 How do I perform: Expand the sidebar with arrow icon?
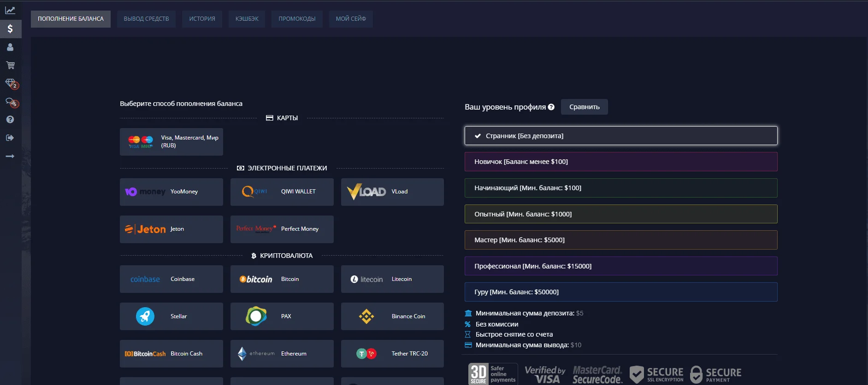(x=10, y=157)
